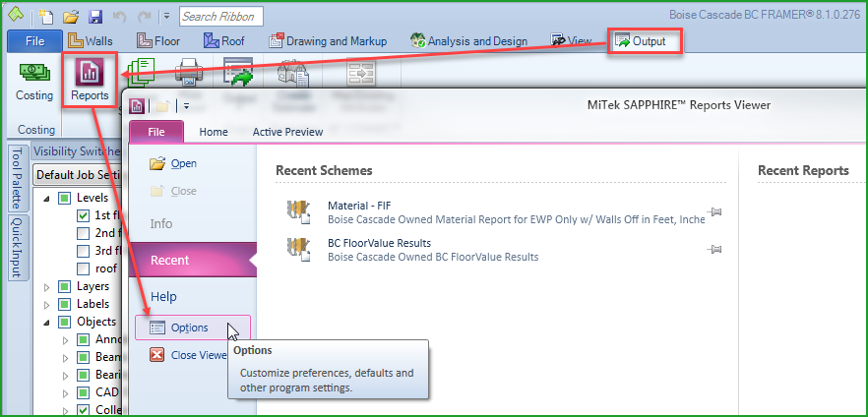Toggle the Levels group checkbox

point(64,198)
